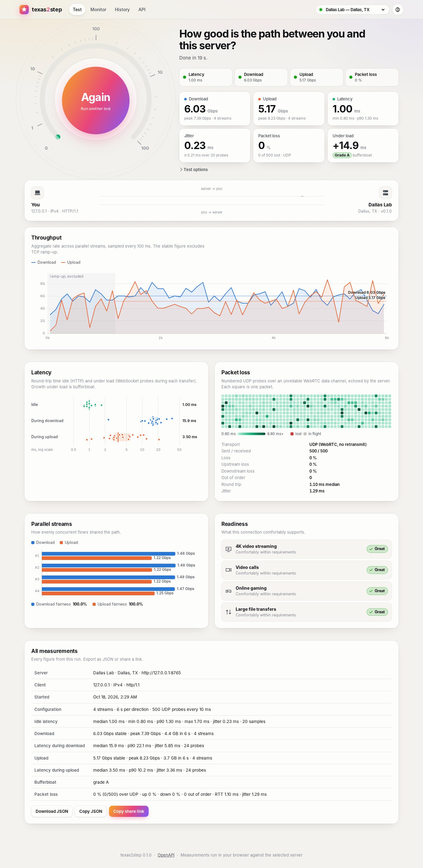Viewport: 423px width, 868px height.
Task: Go to the API tab
Action: (142, 9)
